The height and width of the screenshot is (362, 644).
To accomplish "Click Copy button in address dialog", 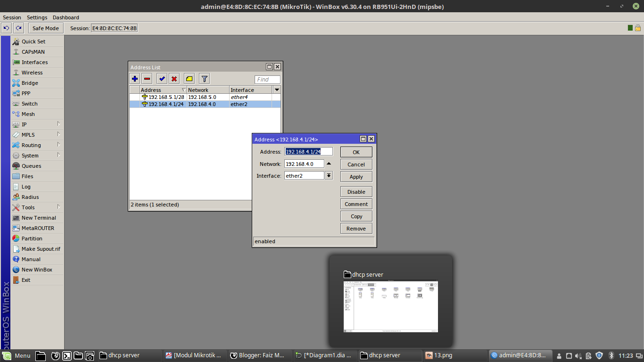I will [356, 216].
